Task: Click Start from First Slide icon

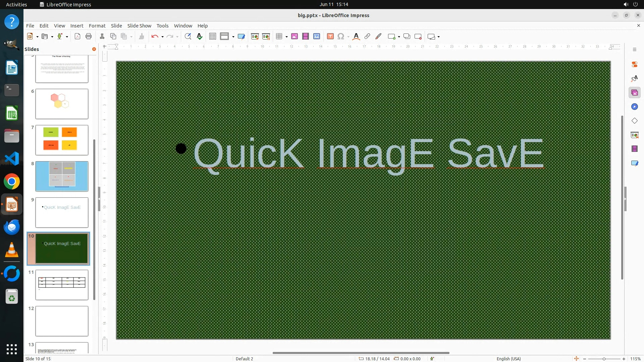Action: pyautogui.click(x=255, y=37)
